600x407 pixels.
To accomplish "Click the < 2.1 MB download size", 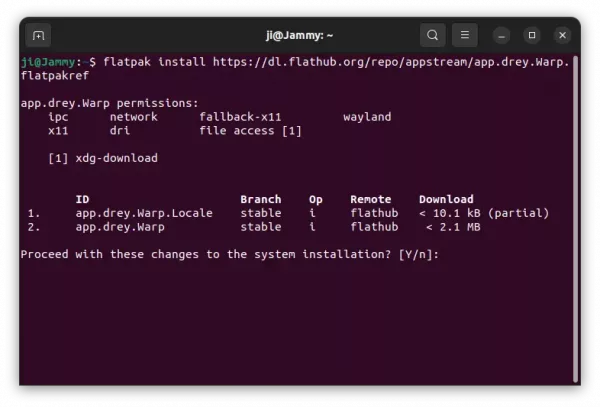I will point(453,227).
